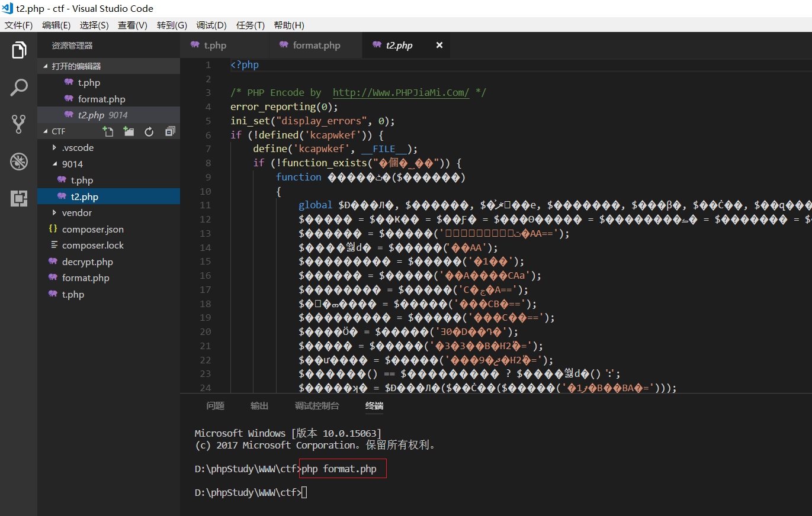
Task: Click the braces icon beside composer.json
Action: click(52, 229)
